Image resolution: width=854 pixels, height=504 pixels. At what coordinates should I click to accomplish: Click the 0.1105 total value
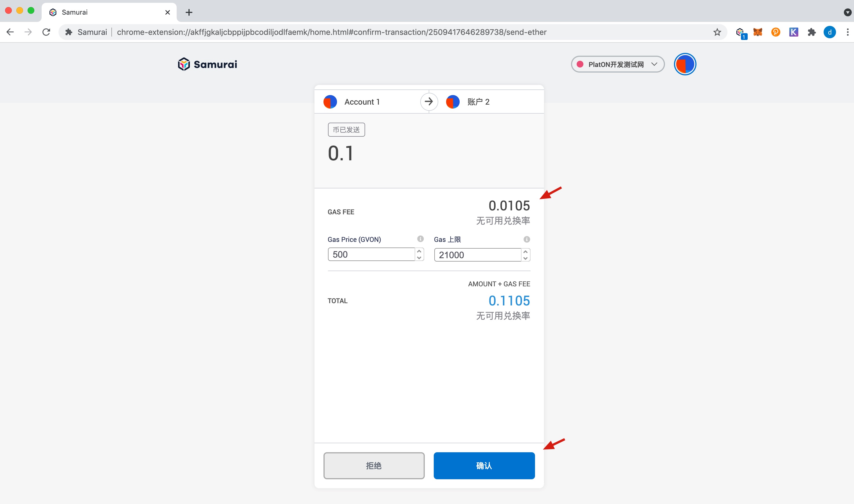tap(509, 301)
